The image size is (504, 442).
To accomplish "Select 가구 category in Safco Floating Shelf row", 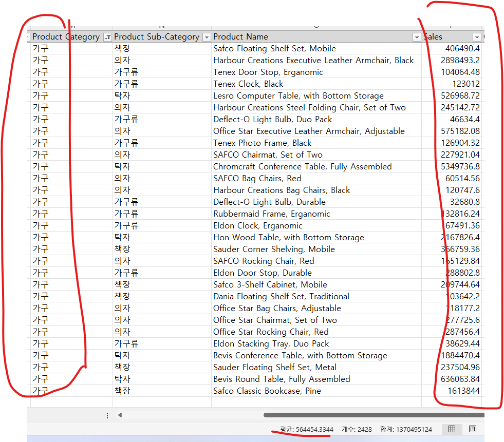I will pos(71,48).
